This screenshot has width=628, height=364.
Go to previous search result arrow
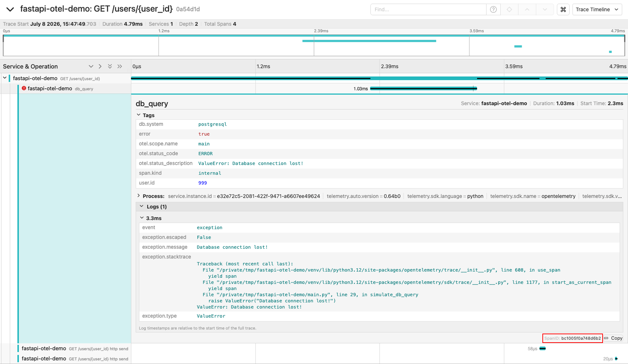527,9
